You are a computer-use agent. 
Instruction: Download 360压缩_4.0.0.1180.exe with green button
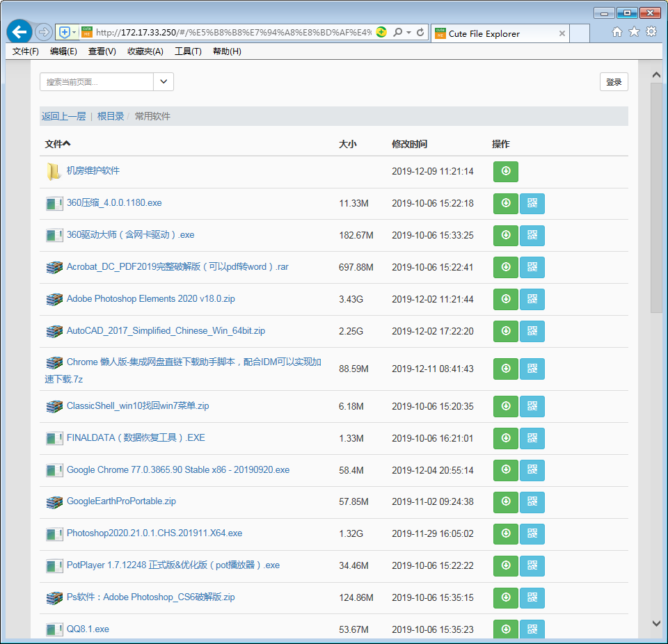pyautogui.click(x=505, y=203)
